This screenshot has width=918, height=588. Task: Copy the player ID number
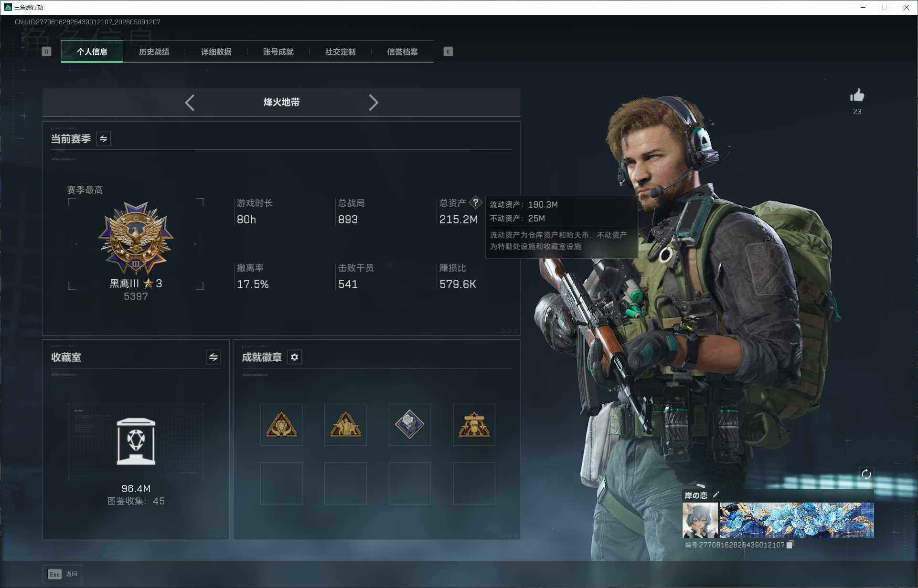click(x=790, y=545)
